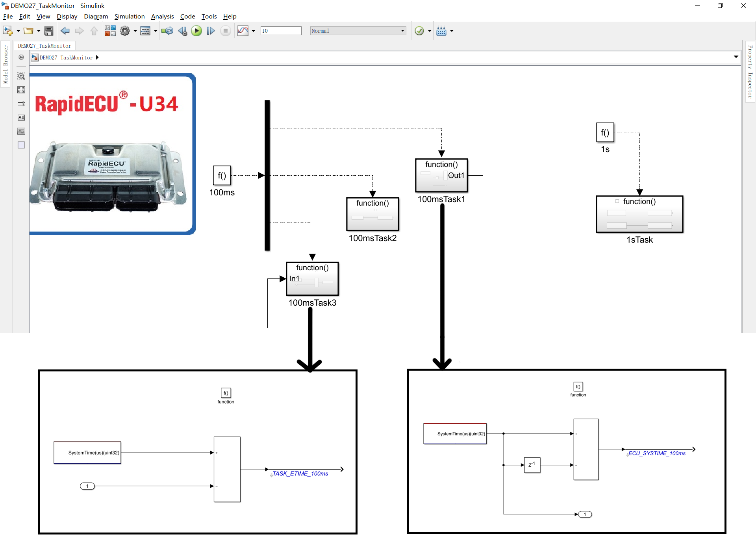Open the Property Inspector side panel
The image size is (756, 540).
pyautogui.click(x=750, y=71)
